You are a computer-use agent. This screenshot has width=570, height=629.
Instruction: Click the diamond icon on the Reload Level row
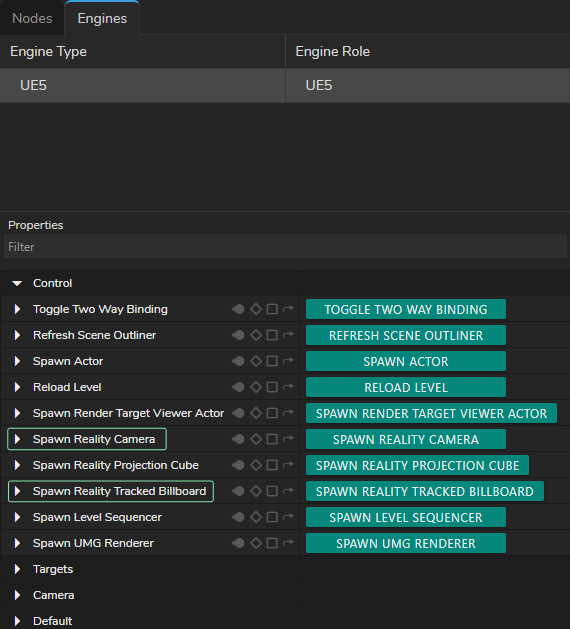[x=256, y=387]
